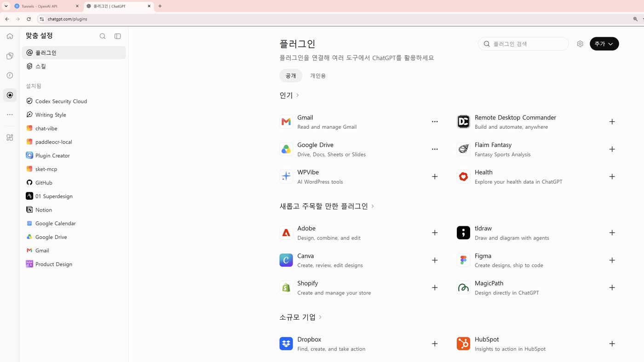Expand the 인기 section chevron

click(x=298, y=95)
